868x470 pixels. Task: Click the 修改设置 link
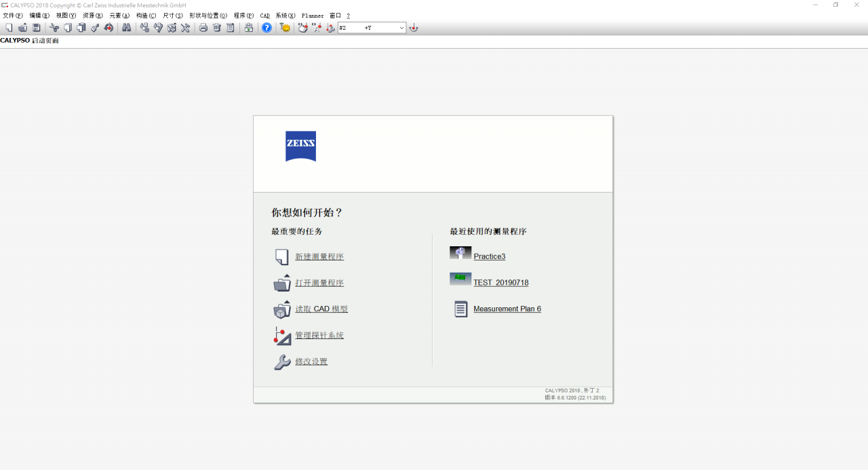311,362
